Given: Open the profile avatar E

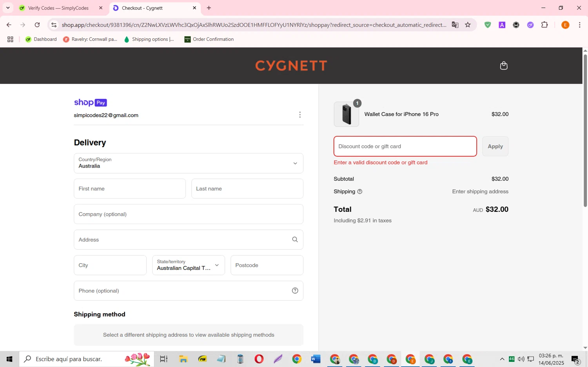Looking at the screenshot, I should pyautogui.click(x=565, y=25).
